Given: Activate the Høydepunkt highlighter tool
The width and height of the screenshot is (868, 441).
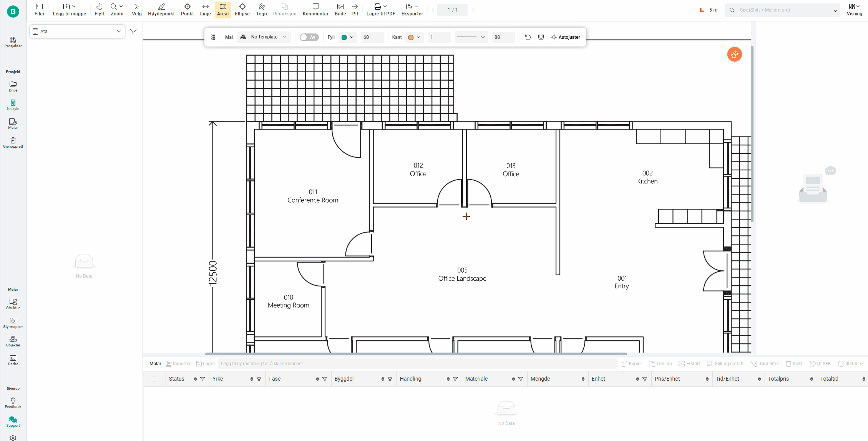Looking at the screenshot, I should 161,10.
